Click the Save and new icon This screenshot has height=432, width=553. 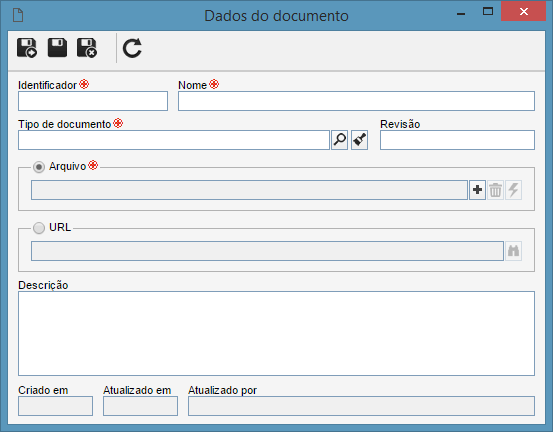click(x=27, y=48)
